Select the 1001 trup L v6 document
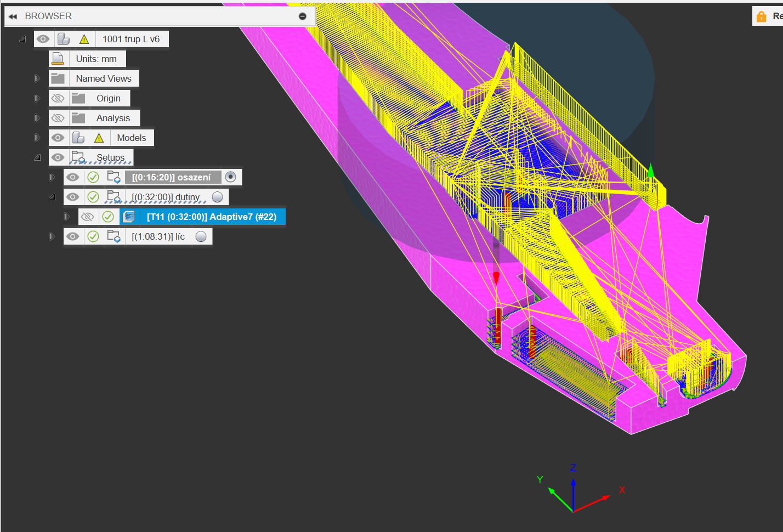Screen dimensions: 783x532 (x=131, y=39)
